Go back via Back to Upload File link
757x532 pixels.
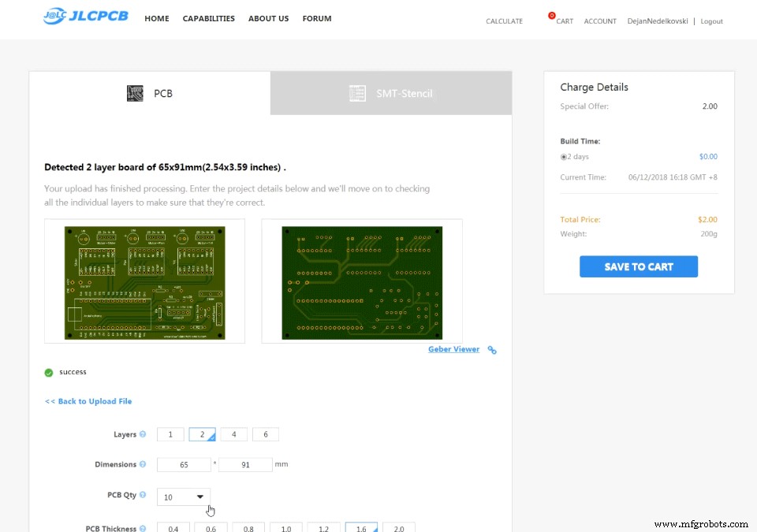pos(88,401)
